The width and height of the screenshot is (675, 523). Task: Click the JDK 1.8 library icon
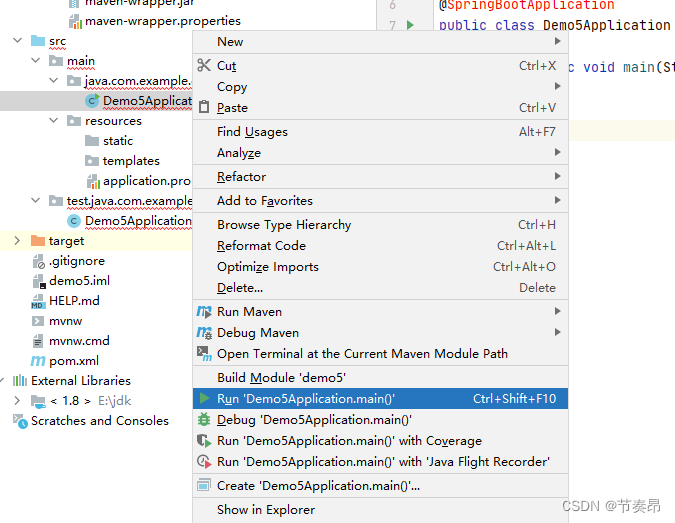click(38, 401)
